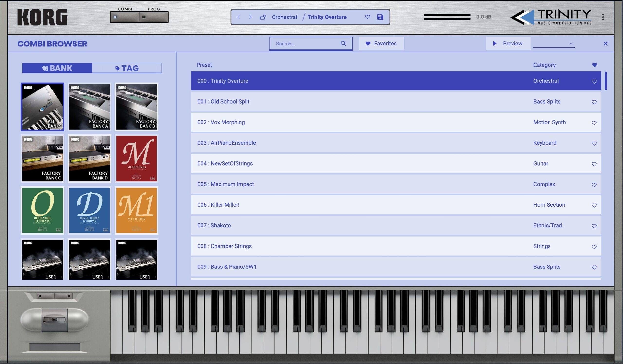Click the heart icon beside the preset name
Screen dimensions: 623x364
[368, 17]
